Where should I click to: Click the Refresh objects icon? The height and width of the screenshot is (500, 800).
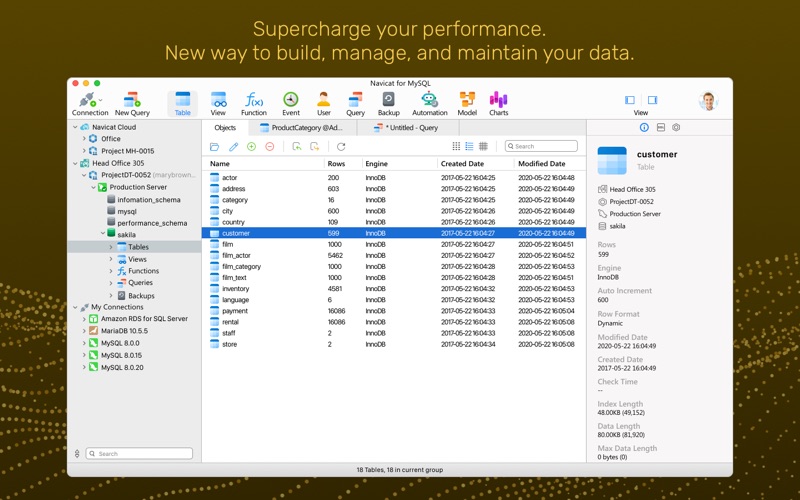[x=341, y=147]
